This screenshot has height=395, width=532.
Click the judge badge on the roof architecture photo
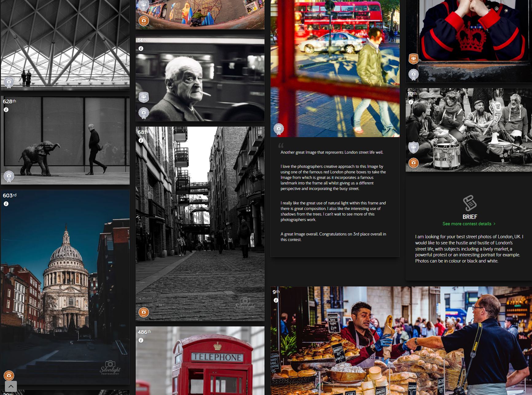coord(9,82)
